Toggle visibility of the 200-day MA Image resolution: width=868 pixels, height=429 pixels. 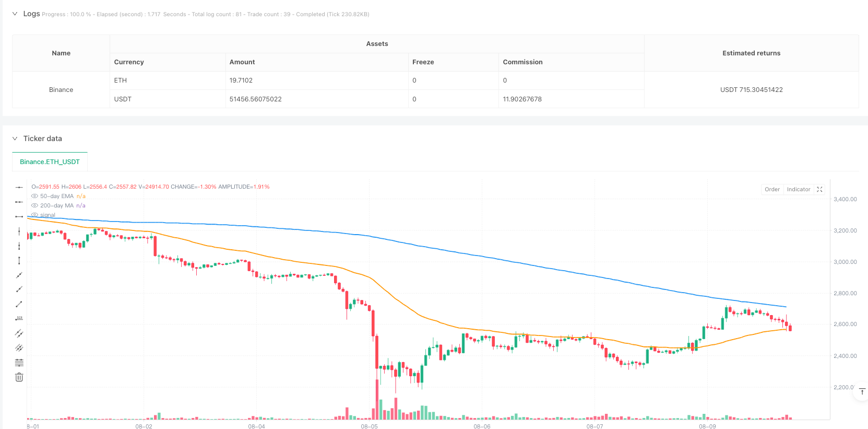pyautogui.click(x=34, y=206)
